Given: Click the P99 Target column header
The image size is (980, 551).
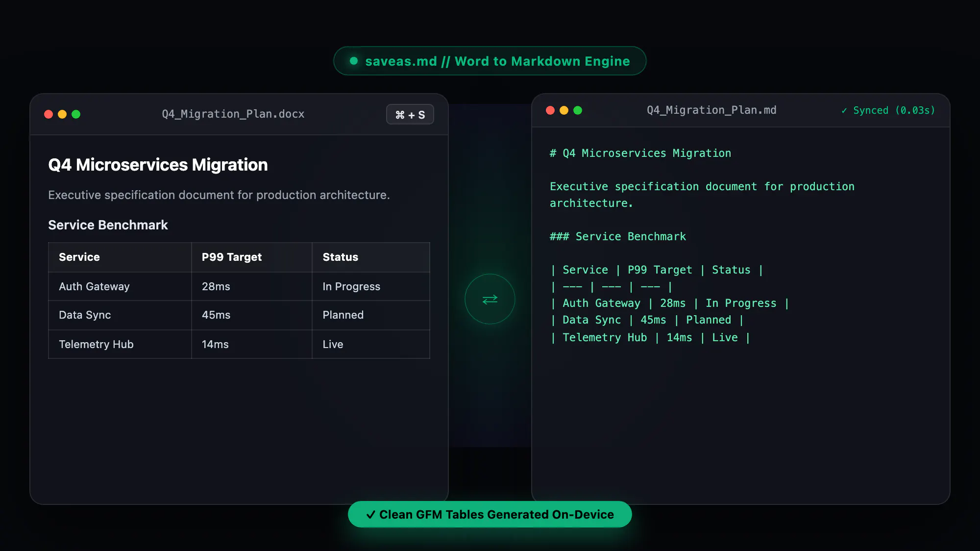Looking at the screenshot, I should 252,257.
